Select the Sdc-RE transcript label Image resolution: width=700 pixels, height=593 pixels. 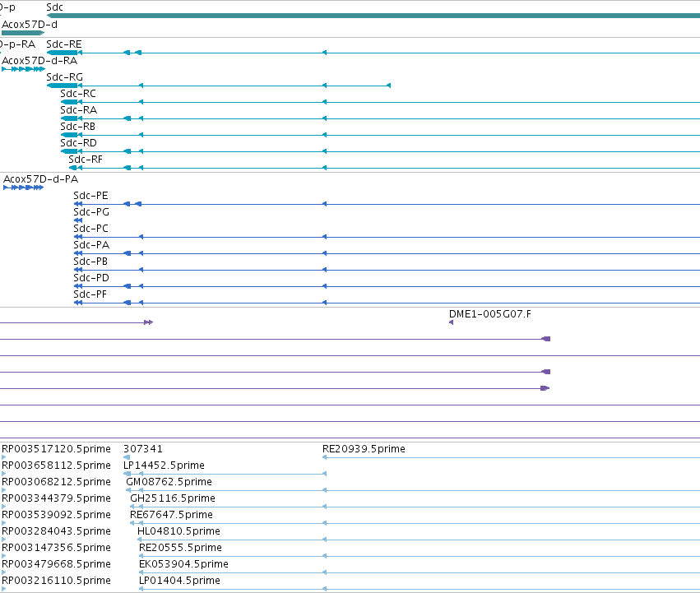[64, 44]
